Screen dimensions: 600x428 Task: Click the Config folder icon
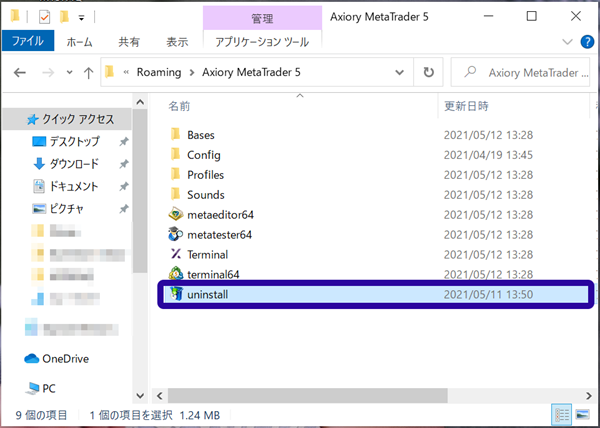click(175, 155)
